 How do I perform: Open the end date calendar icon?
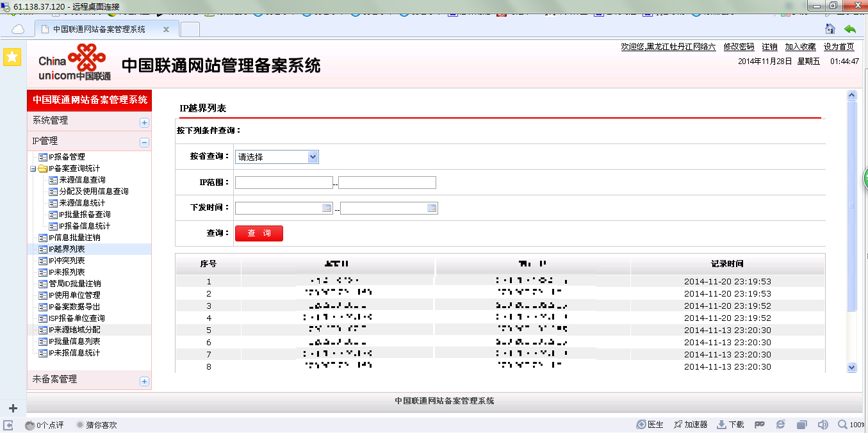[x=432, y=208]
